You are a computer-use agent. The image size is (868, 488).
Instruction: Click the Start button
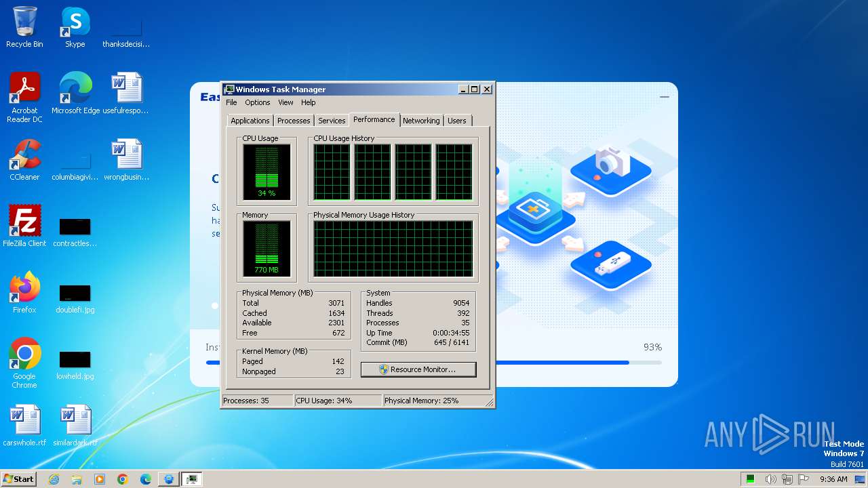pos(19,479)
